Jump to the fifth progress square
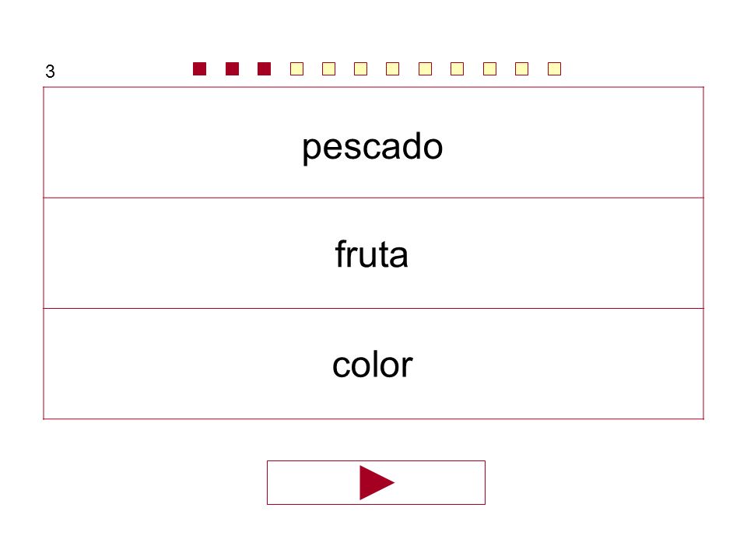The width and height of the screenshot is (747, 560). (328, 69)
